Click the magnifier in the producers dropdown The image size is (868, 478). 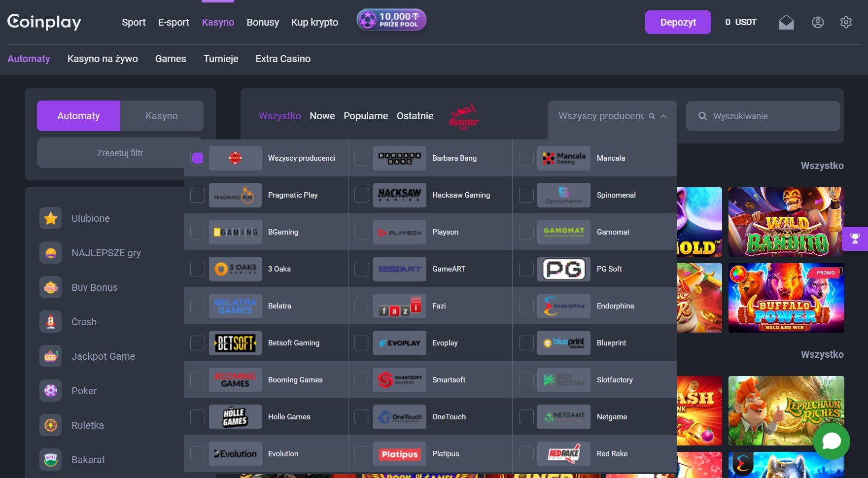point(652,116)
